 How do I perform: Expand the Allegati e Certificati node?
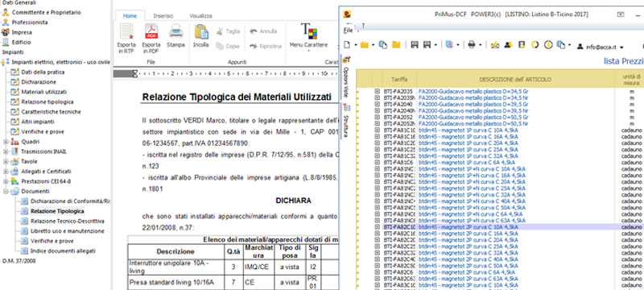(x=6, y=172)
